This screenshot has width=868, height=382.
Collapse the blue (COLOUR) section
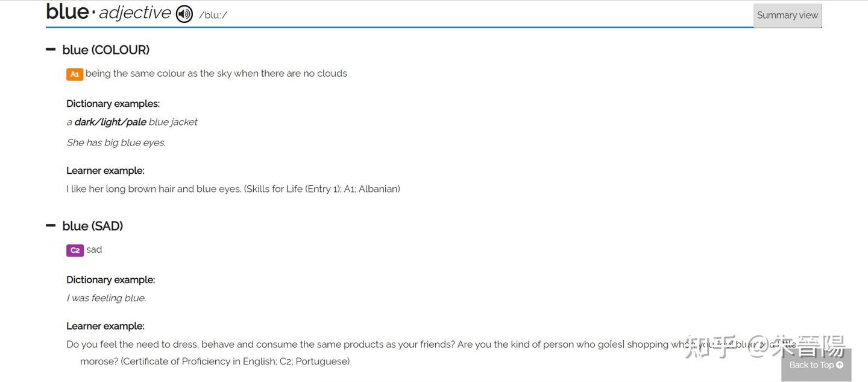[x=51, y=49]
